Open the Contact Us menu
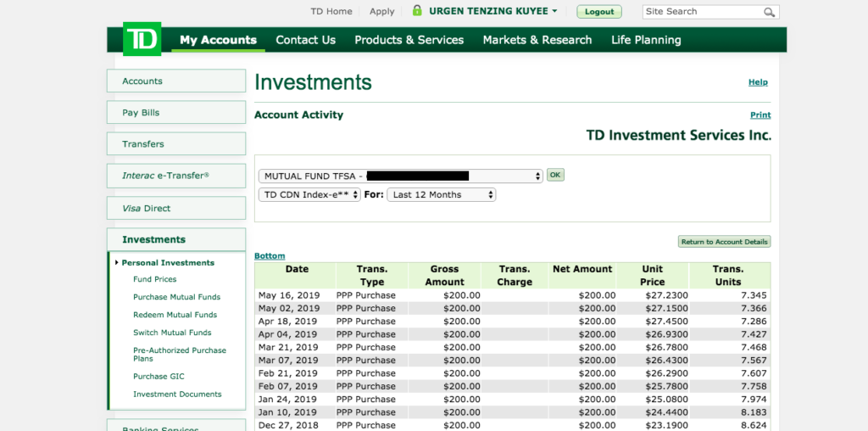Screen dimensions: 868x431 [305, 40]
